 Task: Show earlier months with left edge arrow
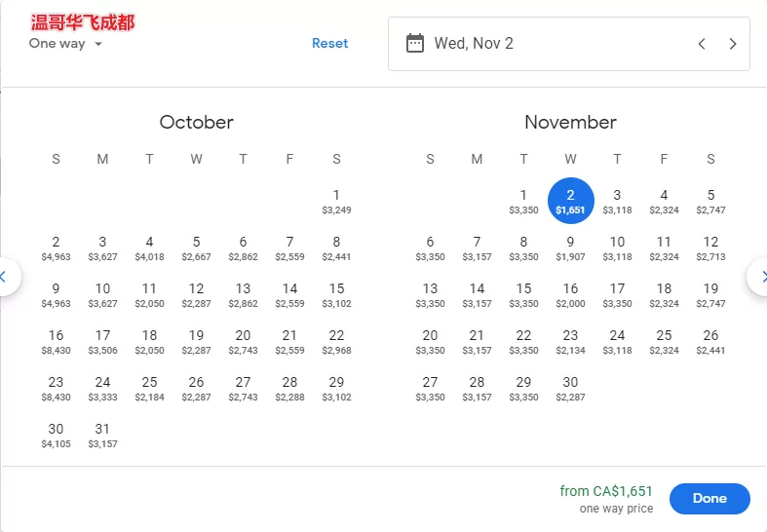coord(6,277)
